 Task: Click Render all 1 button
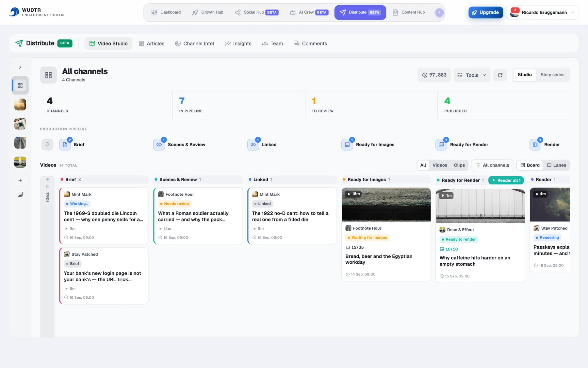506,180
